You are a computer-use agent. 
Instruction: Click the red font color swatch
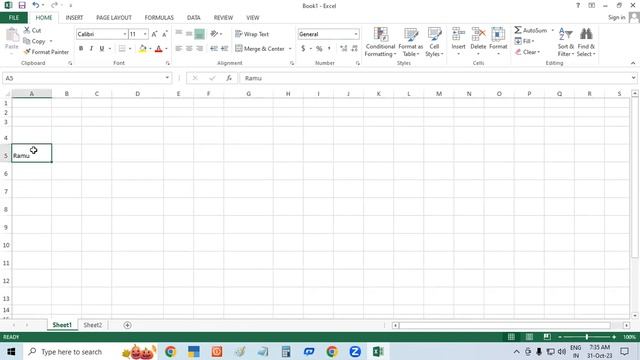159,49
